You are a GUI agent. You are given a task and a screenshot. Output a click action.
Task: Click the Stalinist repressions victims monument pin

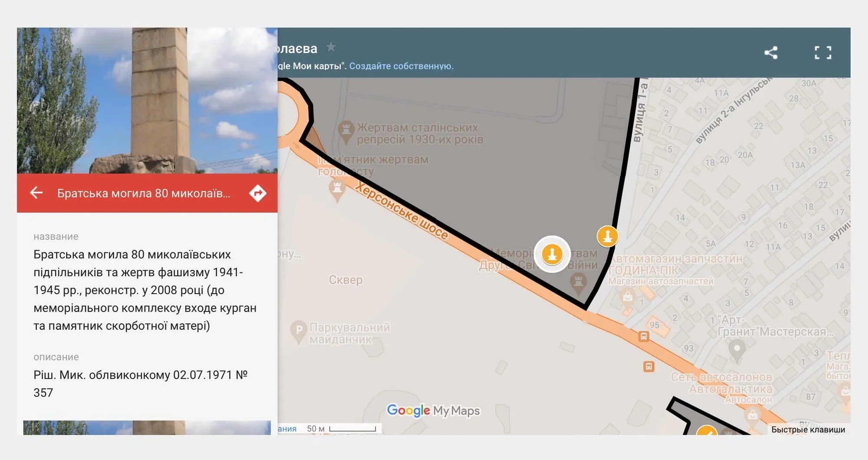tap(346, 130)
